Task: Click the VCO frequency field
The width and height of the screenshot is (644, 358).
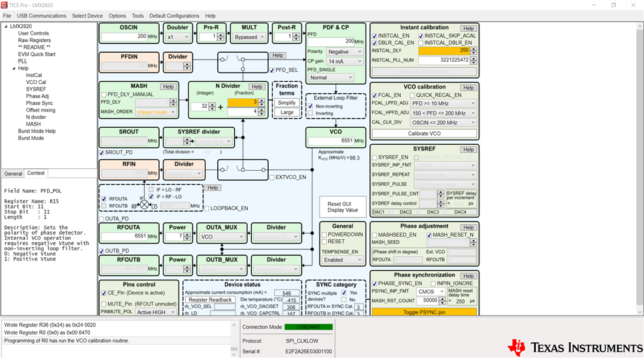Action: 331,141
